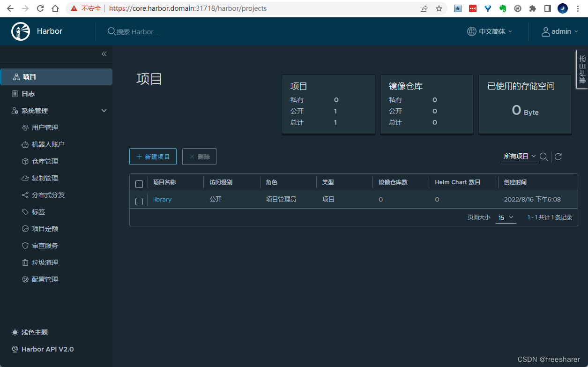Open language dropdown 中文简体
Viewport: 588px width, 367px height.
(x=490, y=31)
